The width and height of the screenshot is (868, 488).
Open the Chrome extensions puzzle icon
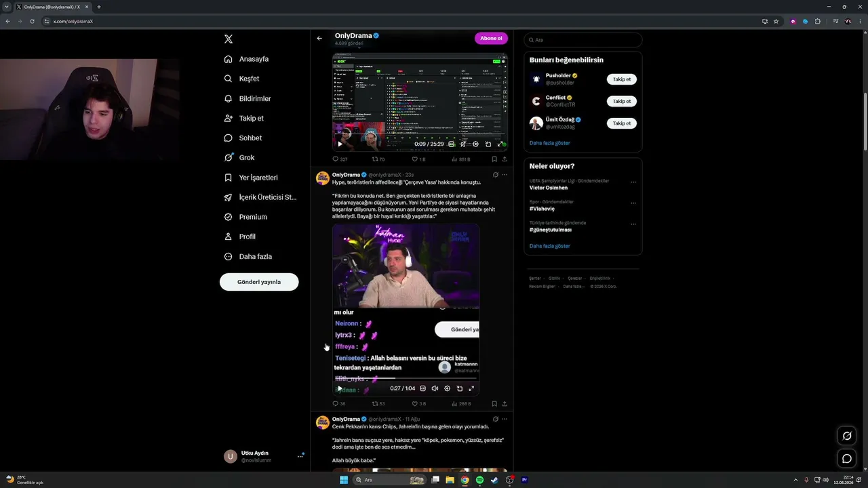pos(818,21)
